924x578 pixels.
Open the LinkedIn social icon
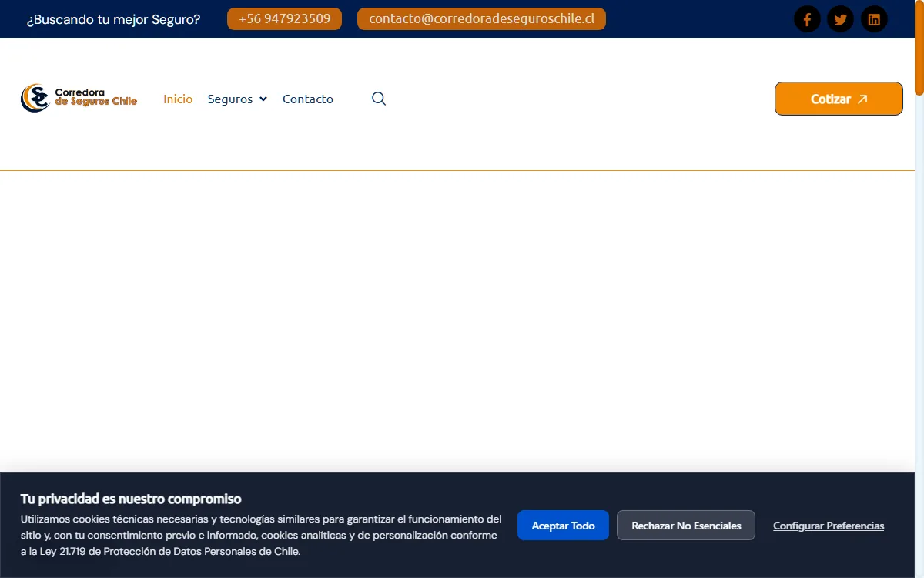(x=874, y=19)
